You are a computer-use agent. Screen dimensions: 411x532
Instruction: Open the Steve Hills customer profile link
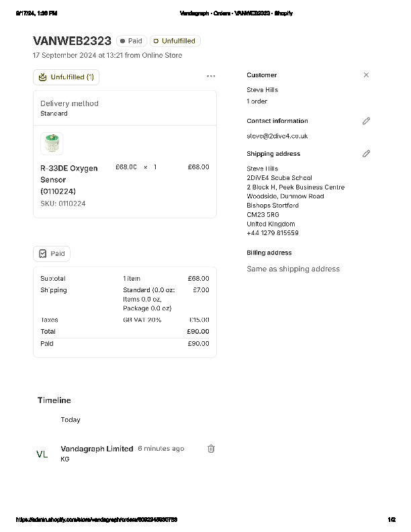click(x=262, y=90)
